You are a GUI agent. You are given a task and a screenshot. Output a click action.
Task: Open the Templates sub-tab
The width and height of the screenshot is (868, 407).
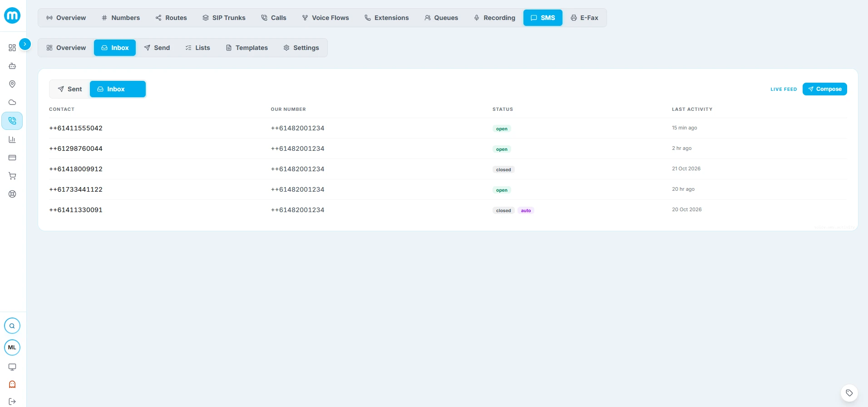click(x=247, y=48)
